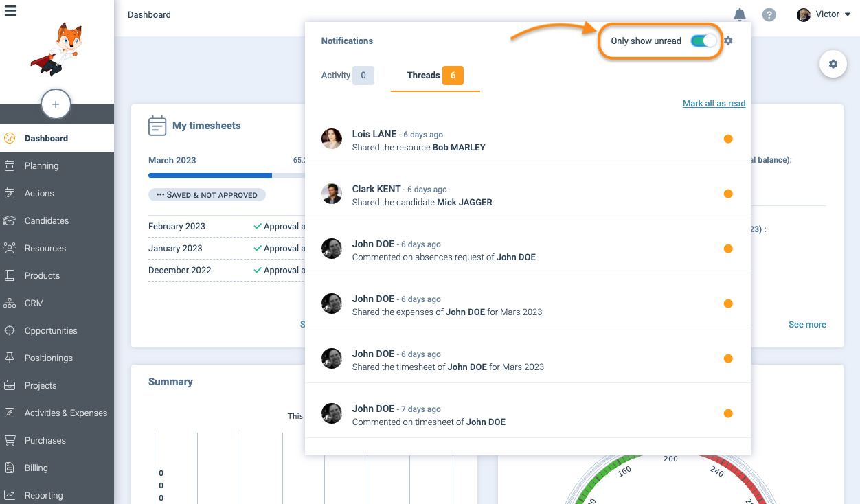Open John DOE's shared timesheet Mars 2023 notification
This screenshot has height=504, width=860.
(528, 358)
